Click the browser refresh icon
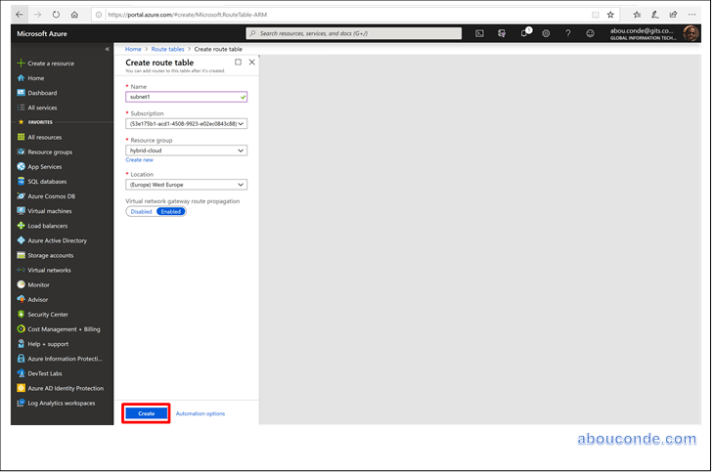714x472 pixels. click(56, 14)
